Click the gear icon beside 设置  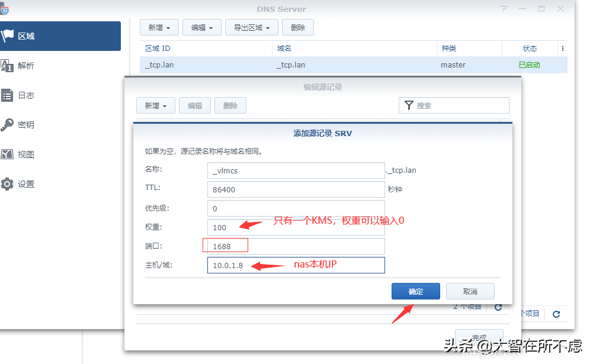point(7,184)
